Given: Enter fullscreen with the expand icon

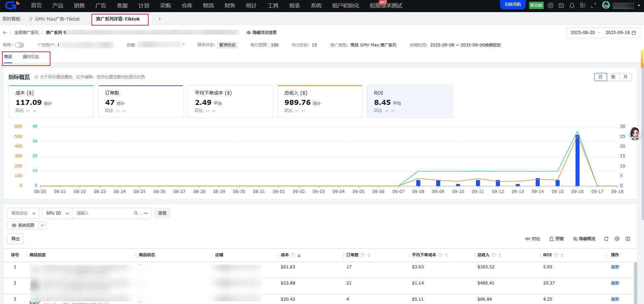Looking at the screenshot, I should (x=593, y=5).
